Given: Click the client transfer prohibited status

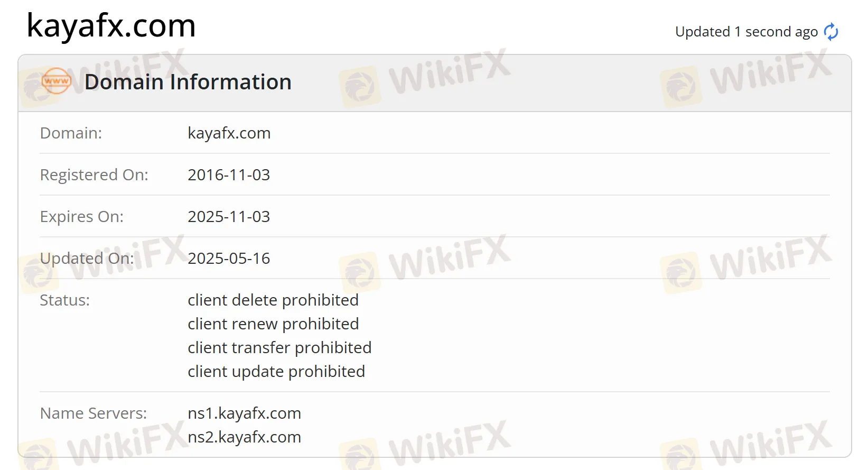Looking at the screenshot, I should coord(279,347).
